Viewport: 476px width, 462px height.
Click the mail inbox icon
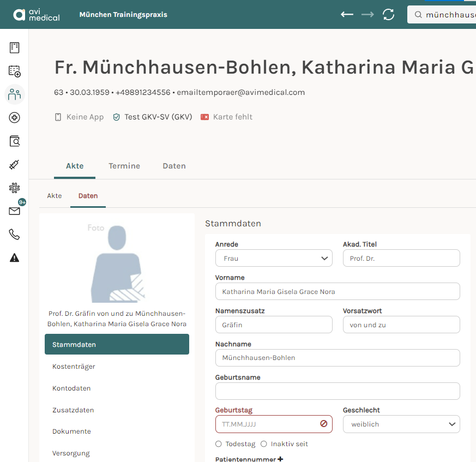pyautogui.click(x=14, y=211)
